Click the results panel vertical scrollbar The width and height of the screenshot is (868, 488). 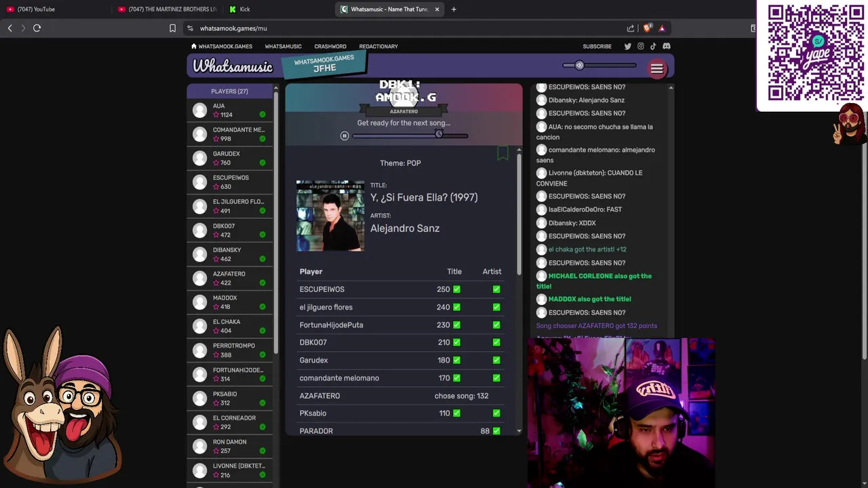519,213
